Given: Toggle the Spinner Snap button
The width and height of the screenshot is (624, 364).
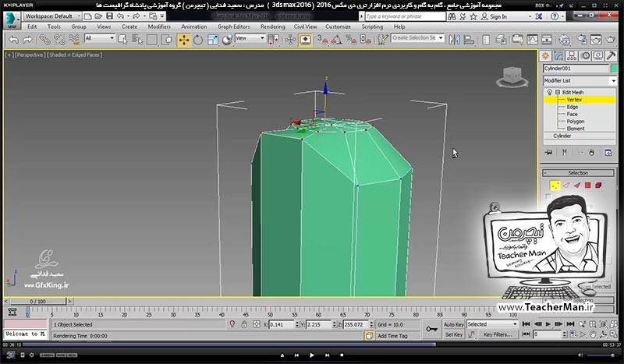Looking at the screenshot, I should pos(365,40).
